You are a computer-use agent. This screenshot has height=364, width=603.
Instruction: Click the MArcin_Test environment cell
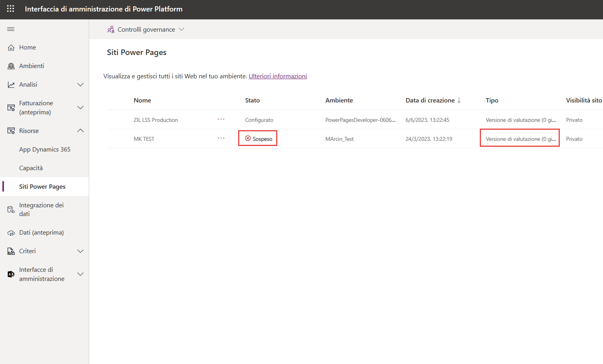coord(340,139)
